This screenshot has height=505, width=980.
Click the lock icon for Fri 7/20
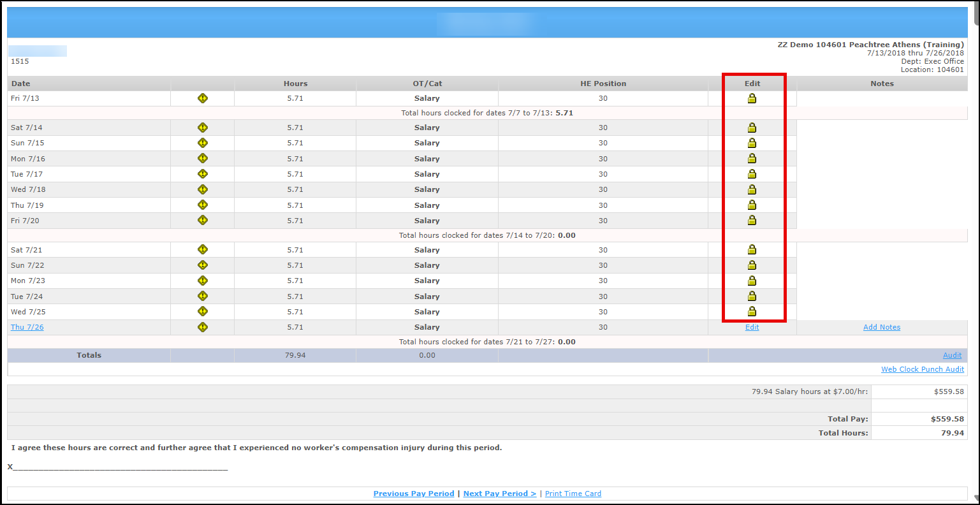[x=752, y=220]
